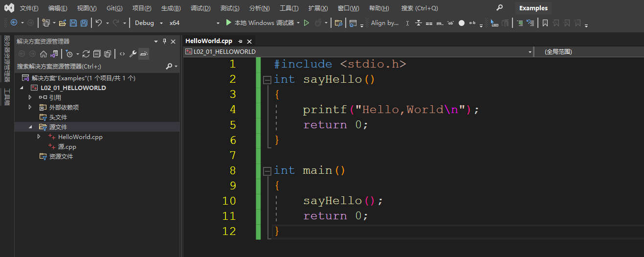Select the 资源文件 folder
This screenshot has width=644, height=257.
pyautogui.click(x=61, y=157)
